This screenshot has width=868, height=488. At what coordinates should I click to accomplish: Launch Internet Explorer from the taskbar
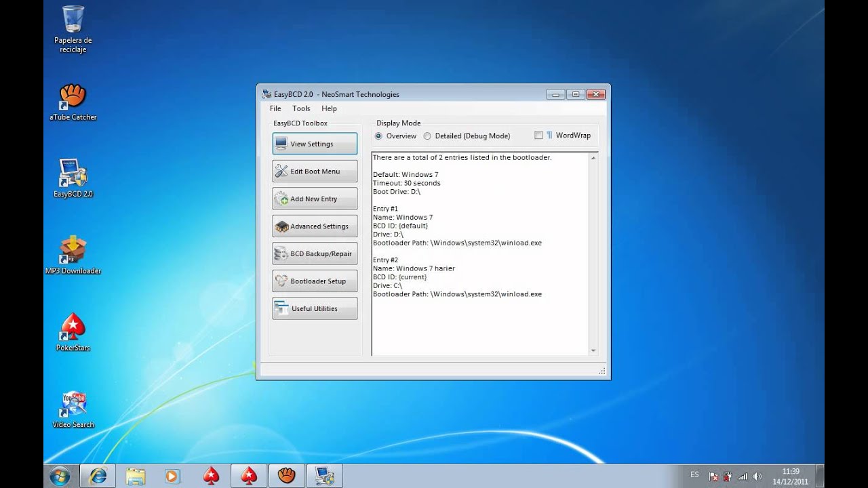coord(98,476)
